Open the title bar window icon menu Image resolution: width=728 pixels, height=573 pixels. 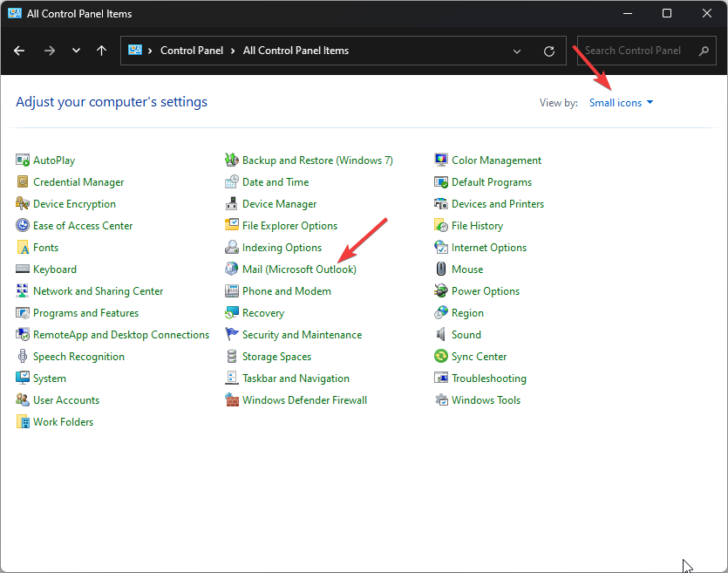(x=15, y=13)
